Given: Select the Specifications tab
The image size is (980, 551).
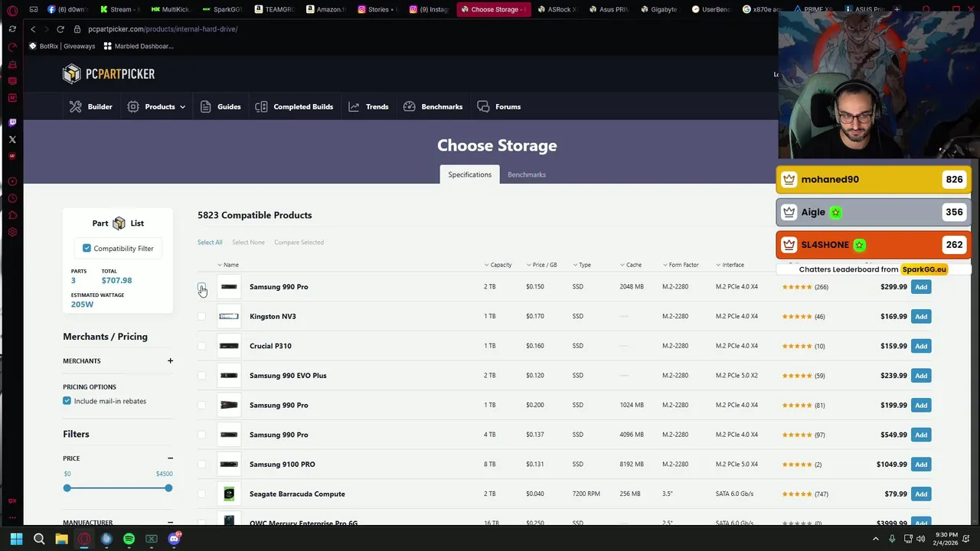Looking at the screenshot, I should [469, 174].
